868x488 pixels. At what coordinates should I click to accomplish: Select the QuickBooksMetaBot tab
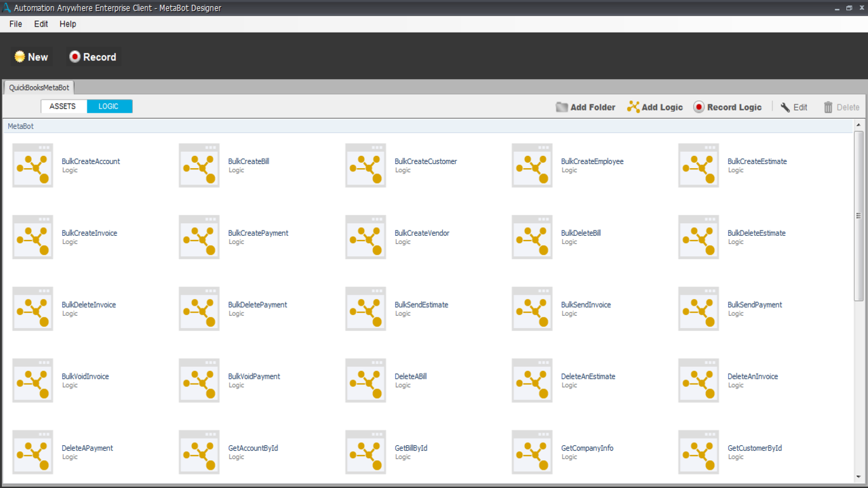tap(39, 87)
